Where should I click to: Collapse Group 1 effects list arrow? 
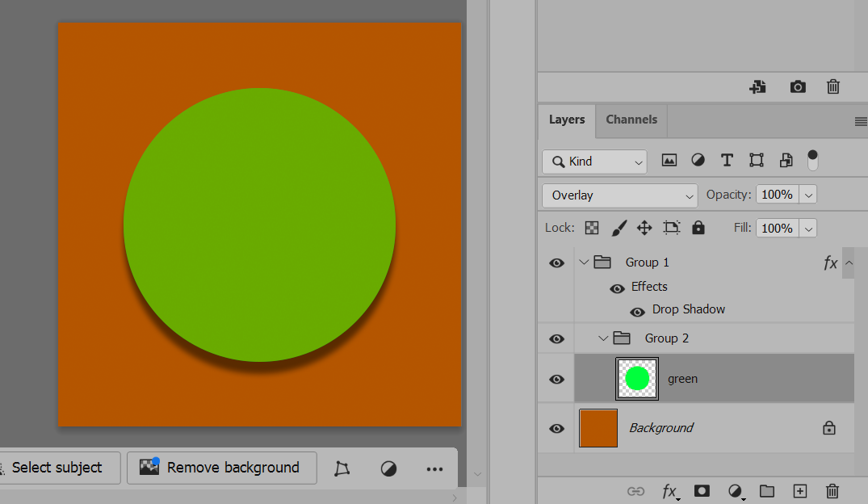(848, 263)
